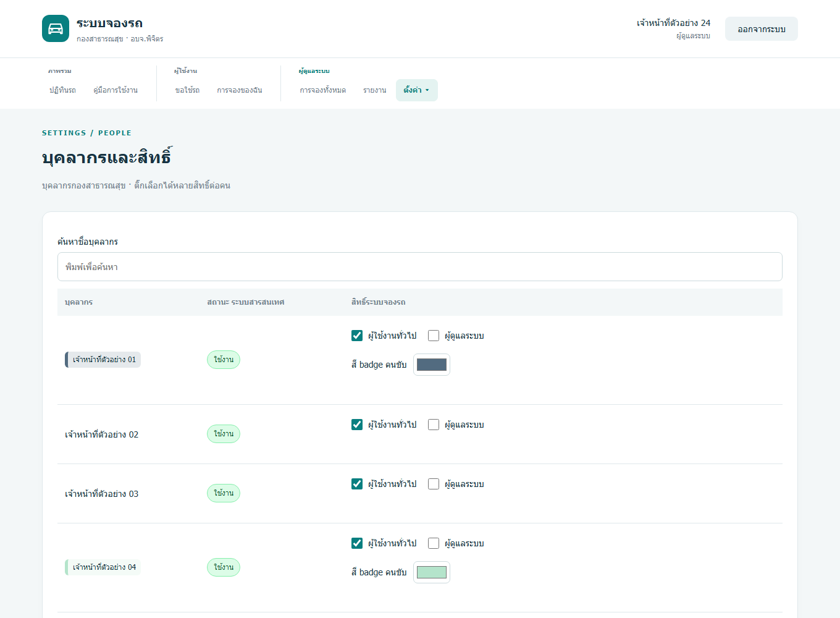Click SETTINGS / PEOPLE breadcrumb text
The height and width of the screenshot is (618, 840).
(86, 133)
